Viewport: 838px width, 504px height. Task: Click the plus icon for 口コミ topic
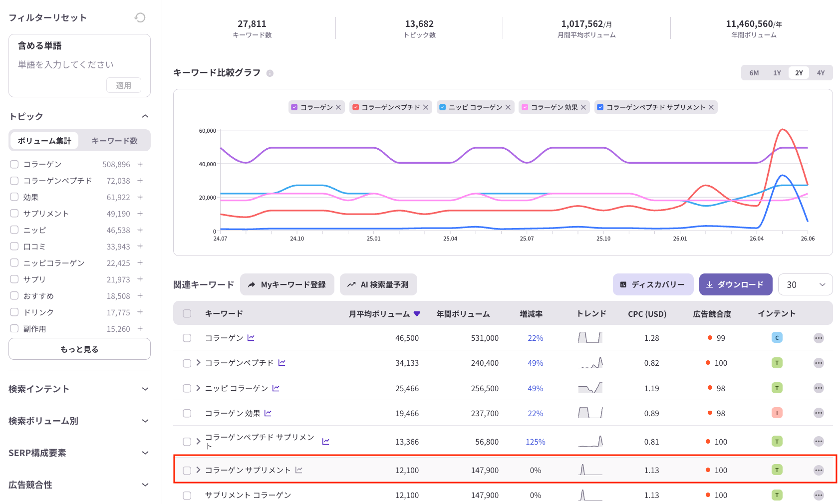click(x=140, y=247)
